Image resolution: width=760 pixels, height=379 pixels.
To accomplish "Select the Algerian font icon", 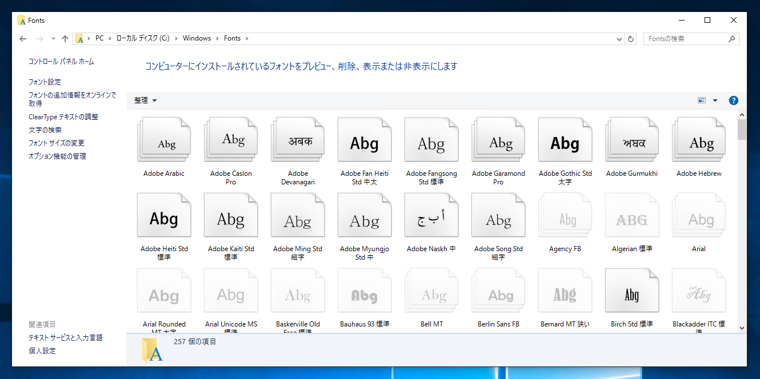I will coord(632,216).
